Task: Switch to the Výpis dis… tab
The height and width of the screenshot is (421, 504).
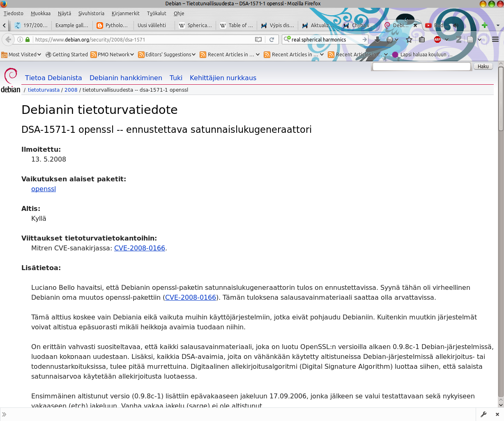Action: tap(277, 25)
